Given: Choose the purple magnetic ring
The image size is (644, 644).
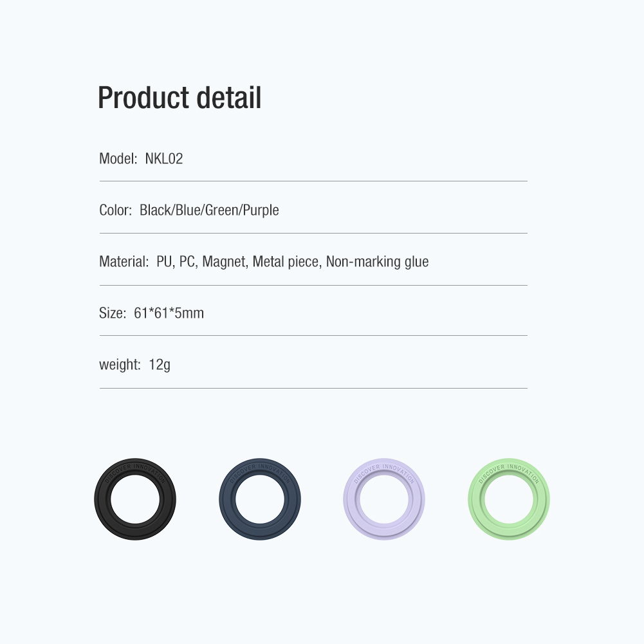Looking at the screenshot, I should click(x=384, y=499).
